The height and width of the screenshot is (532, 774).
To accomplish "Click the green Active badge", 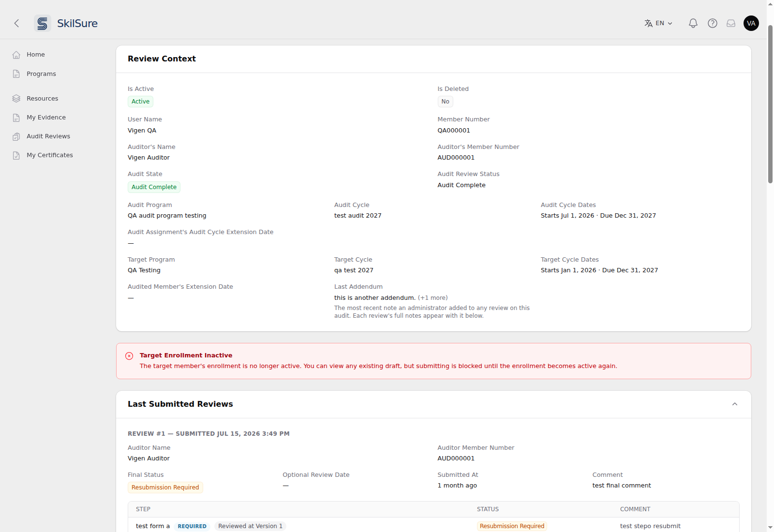I will click(140, 102).
